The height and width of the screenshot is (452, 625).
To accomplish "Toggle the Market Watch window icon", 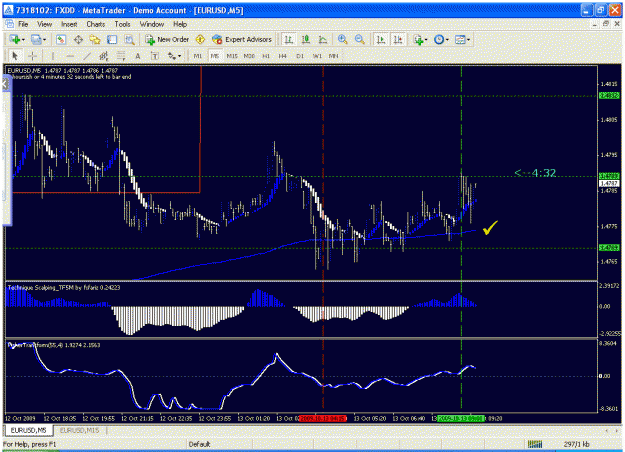I will point(61,39).
